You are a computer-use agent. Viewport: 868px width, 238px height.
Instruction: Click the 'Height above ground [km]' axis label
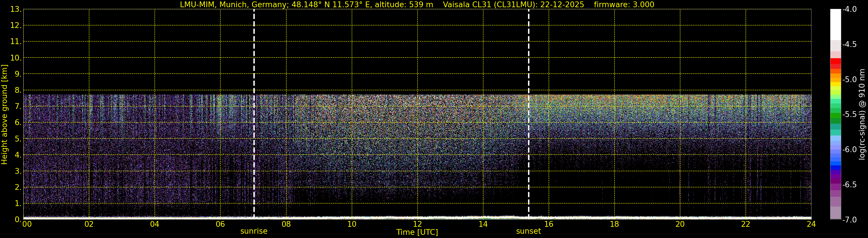(4, 115)
